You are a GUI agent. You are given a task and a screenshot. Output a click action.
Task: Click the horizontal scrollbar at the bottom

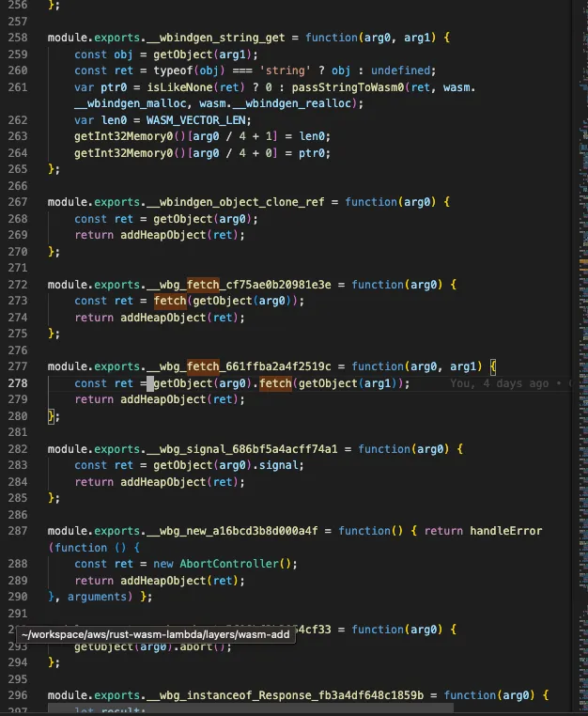tap(250, 708)
